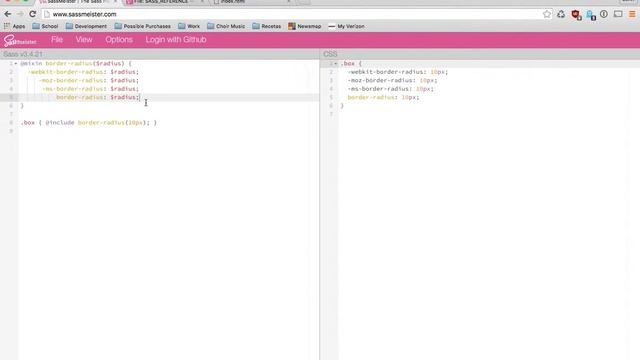Image resolution: width=640 pixels, height=360 pixels.
Task: Switch to the SassMeister browser tab
Action: pyautogui.click(x=78, y=2)
